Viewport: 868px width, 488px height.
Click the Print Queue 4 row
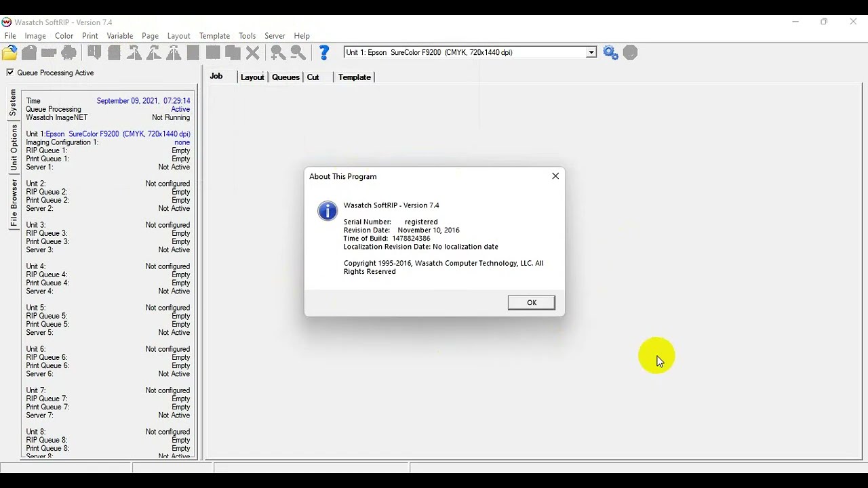pyautogui.click(x=108, y=283)
